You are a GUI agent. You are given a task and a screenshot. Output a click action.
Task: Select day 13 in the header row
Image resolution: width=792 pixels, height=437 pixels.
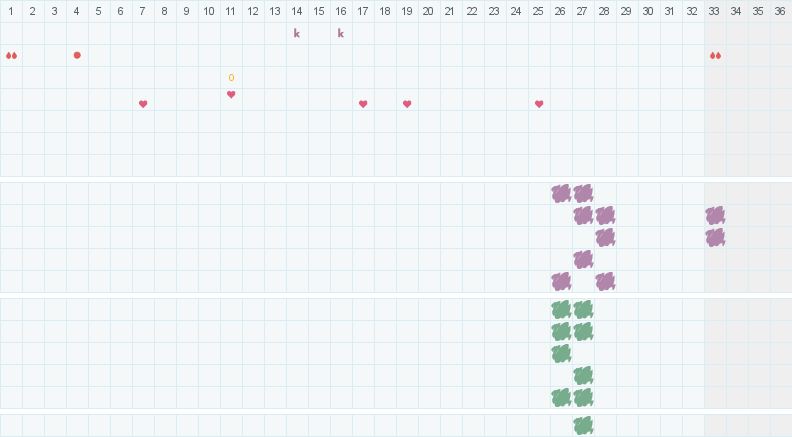coord(275,11)
